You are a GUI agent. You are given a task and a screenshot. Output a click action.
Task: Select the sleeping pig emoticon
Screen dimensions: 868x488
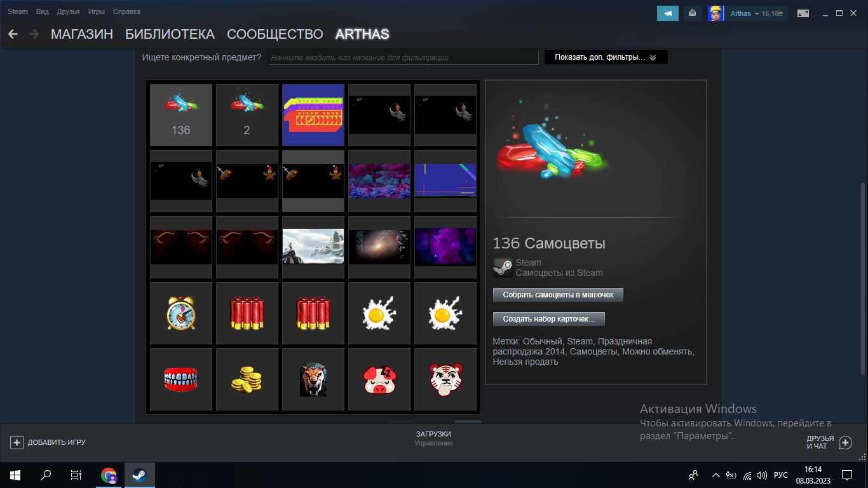(379, 379)
